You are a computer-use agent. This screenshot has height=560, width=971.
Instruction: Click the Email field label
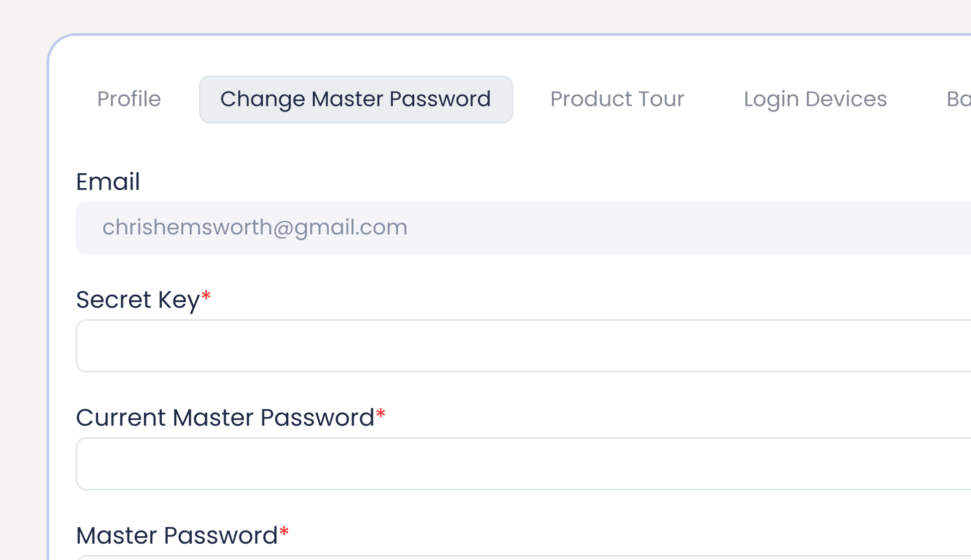[x=108, y=181]
